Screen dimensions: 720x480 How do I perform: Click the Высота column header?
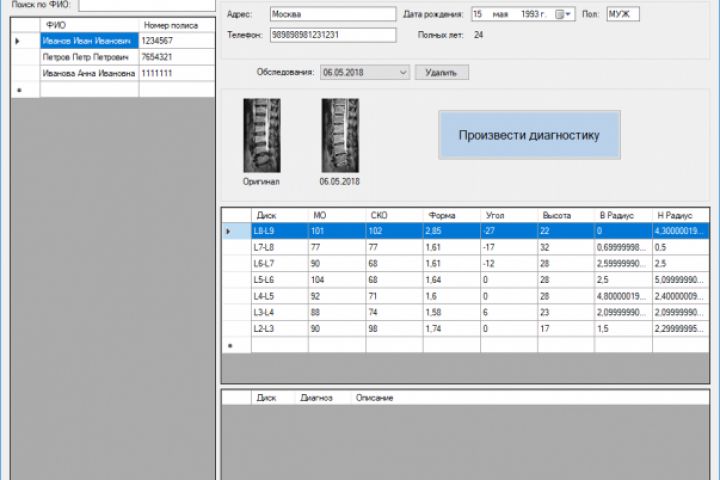click(566, 215)
